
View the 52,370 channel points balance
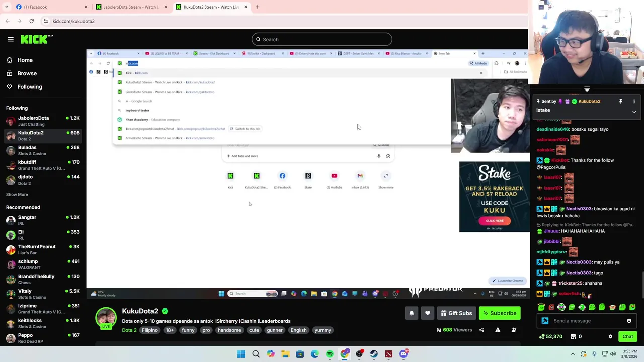click(551, 337)
